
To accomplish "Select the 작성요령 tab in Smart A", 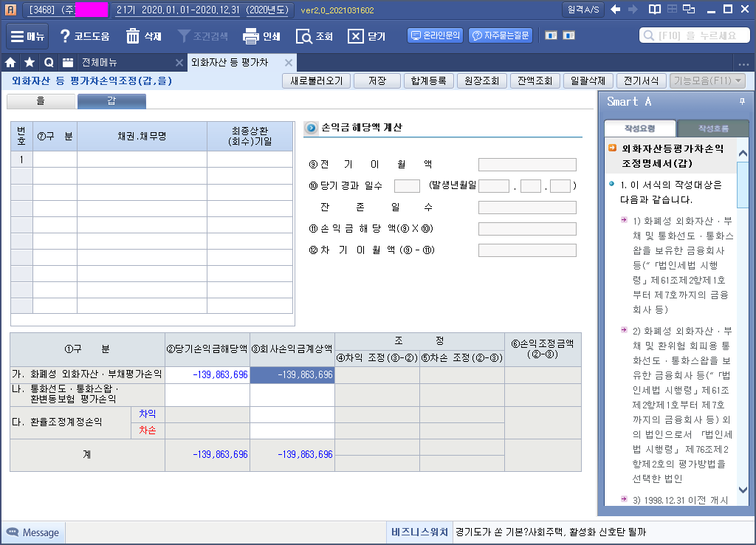I will [x=639, y=128].
